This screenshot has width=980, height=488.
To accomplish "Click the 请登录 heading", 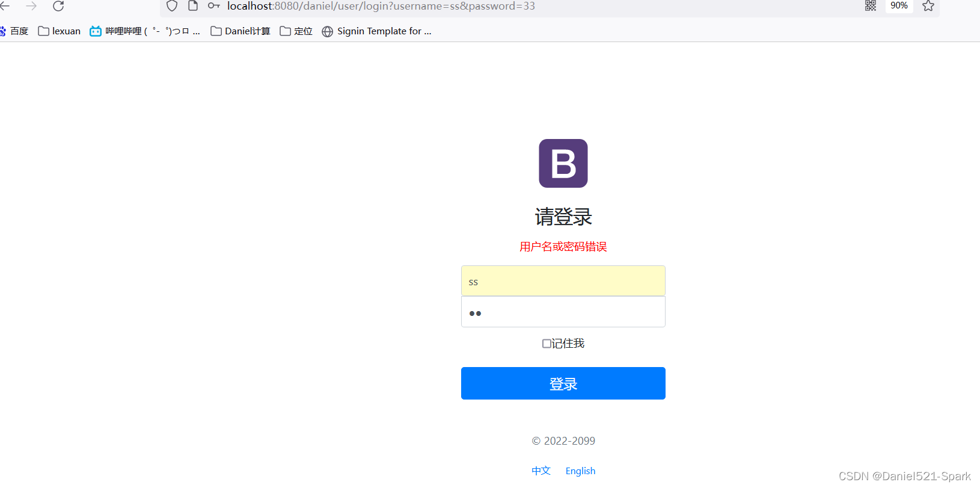I will pyautogui.click(x=563, y=217).
